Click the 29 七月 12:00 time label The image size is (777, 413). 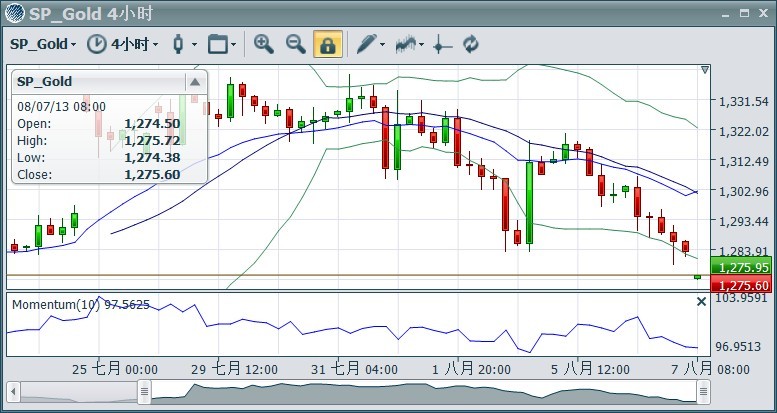pyautogui.click(x=234, y=369)
